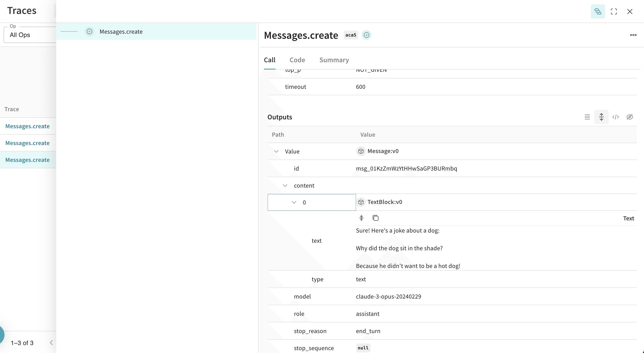
Task: Open the second Messages.create trace link
Action: point(27,143)
